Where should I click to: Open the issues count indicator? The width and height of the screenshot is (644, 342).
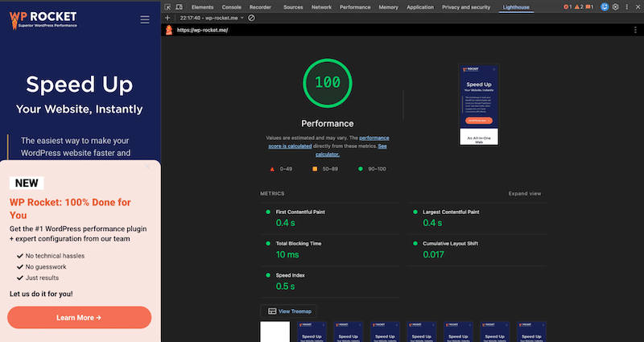click(589, 7)
